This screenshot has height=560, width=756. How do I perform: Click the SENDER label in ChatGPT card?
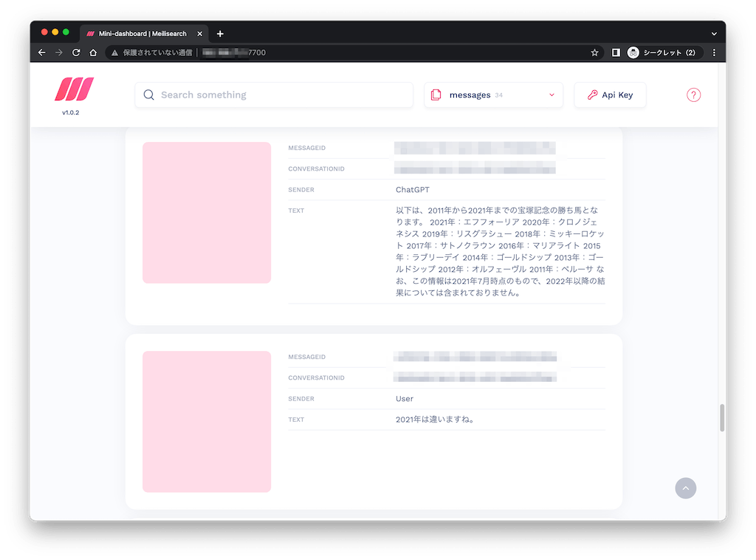tap(301, 190)
